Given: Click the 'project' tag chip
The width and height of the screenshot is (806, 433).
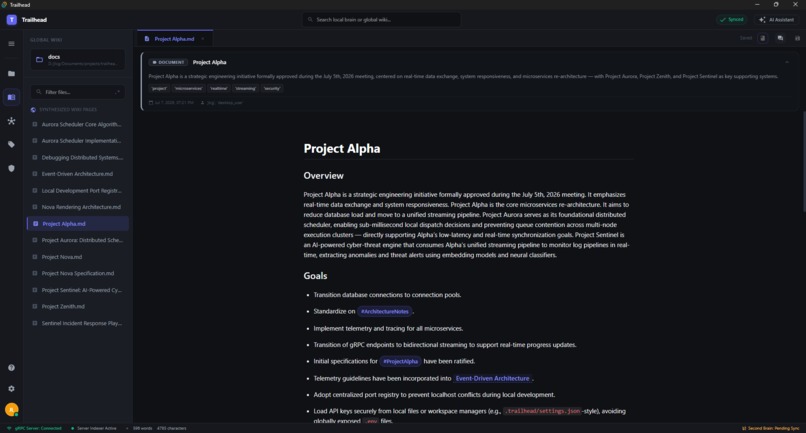Looking at the screenshot, I should 159,88.
